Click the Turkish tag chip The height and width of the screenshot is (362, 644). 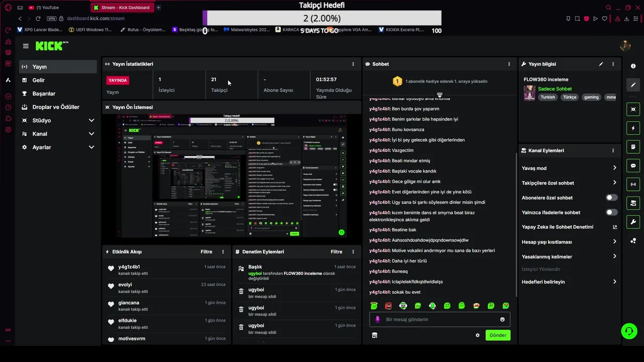point(547,98)
